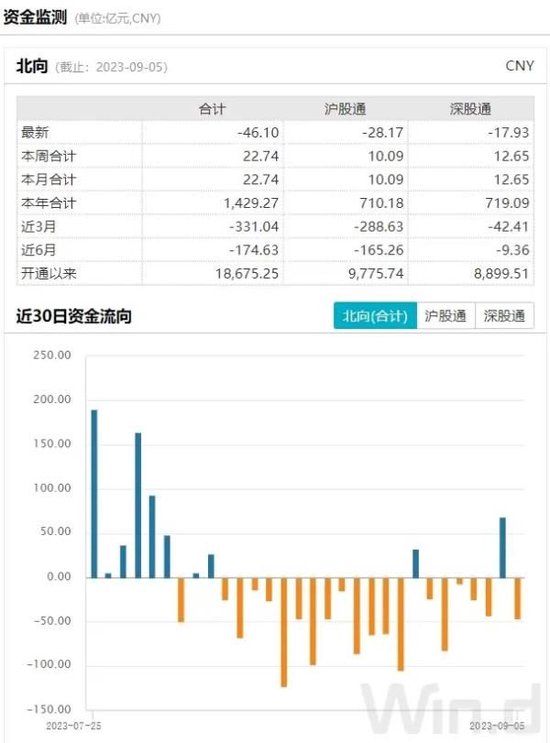Click the 资金监测 page heading
Image resolution: width=550 pixels, height=743 pixels.
tap(35, 18)
